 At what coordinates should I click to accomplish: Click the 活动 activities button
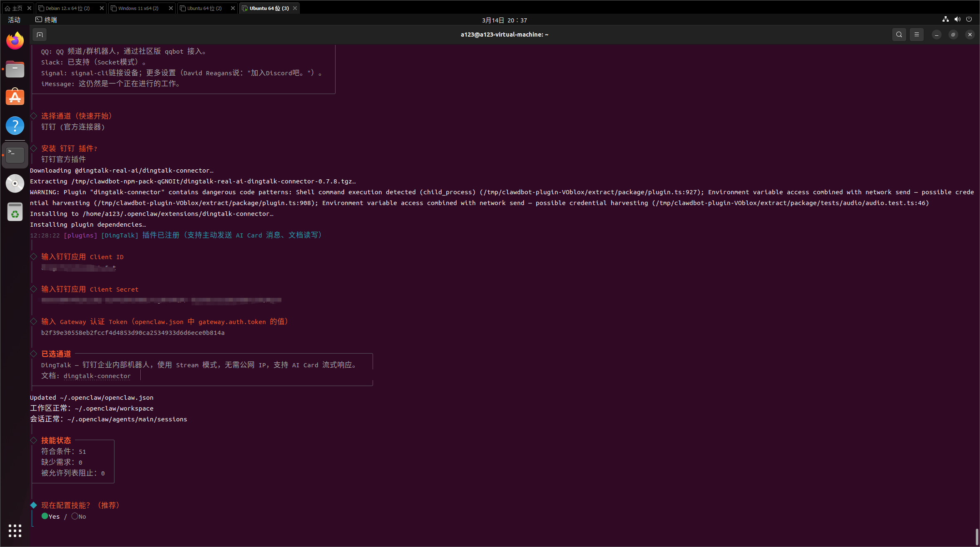tap(14, 20)
